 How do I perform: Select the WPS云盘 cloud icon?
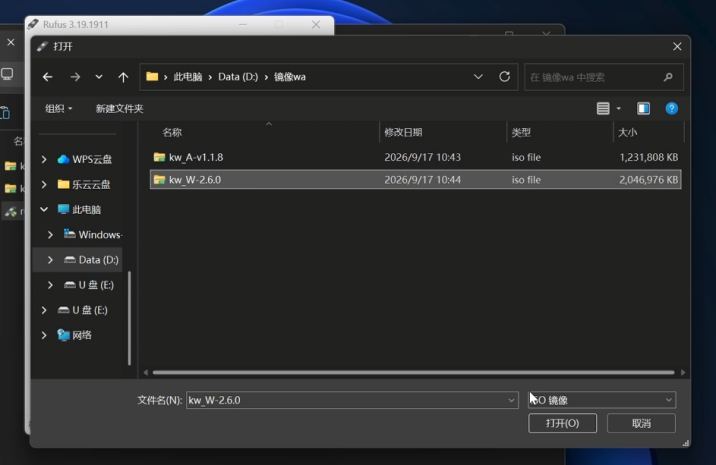(x=63, y=159)
